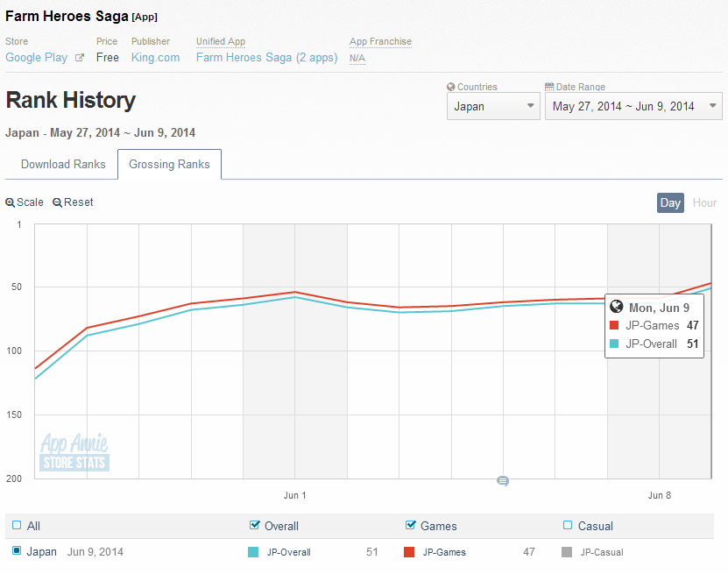Click the Jun 8 axis label
This screenshot has width=728, height=574.
tap(660, 495)
